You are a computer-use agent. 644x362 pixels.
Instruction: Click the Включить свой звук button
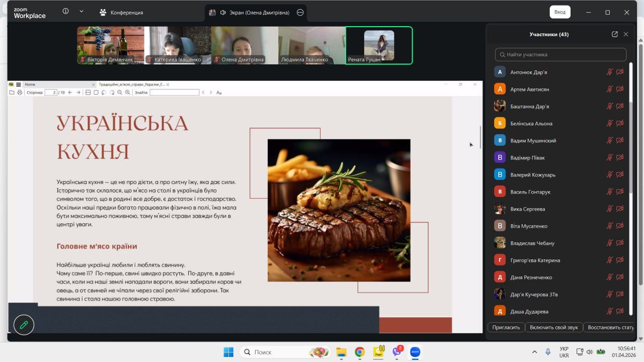[553, 327]
